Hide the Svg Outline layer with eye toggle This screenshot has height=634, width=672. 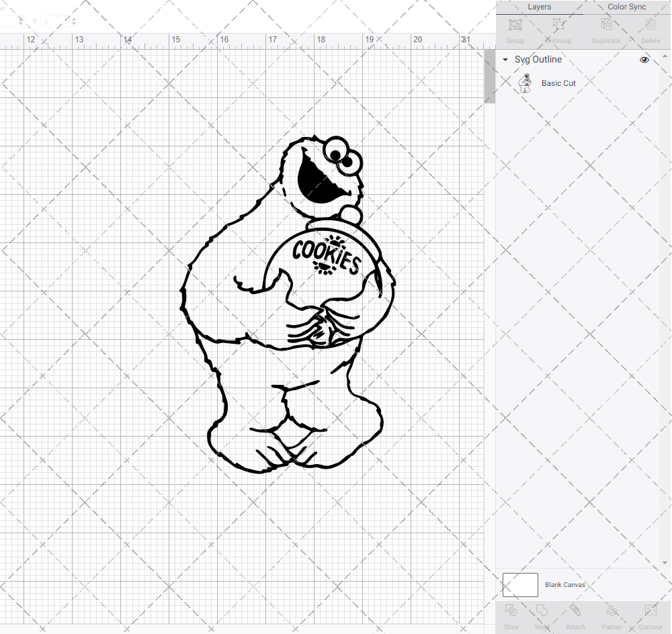coord(644,60)
